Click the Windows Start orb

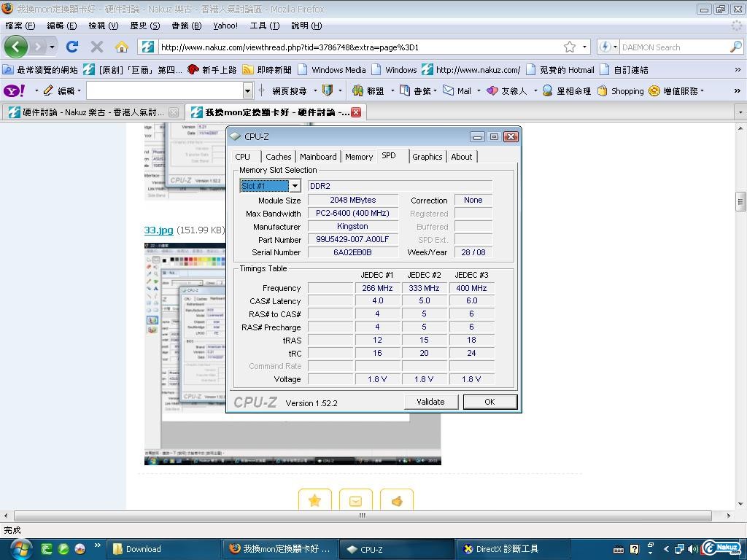[20, 548]
